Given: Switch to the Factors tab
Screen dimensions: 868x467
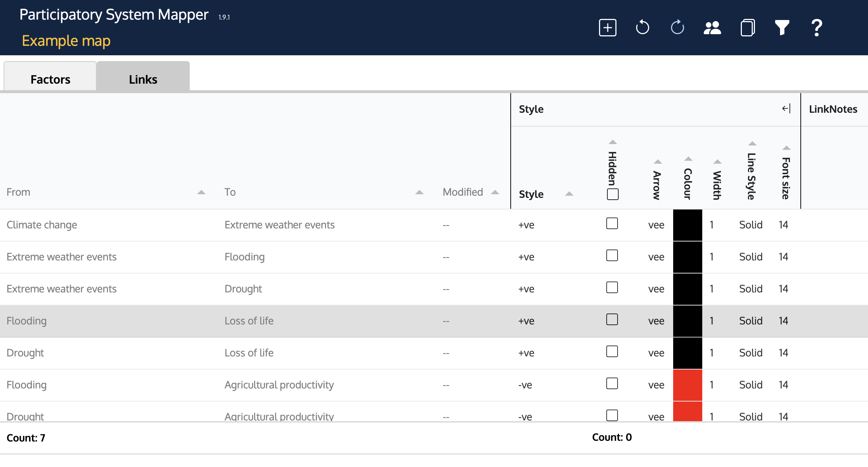Looking at the screenshot, I should pos(51,79).
